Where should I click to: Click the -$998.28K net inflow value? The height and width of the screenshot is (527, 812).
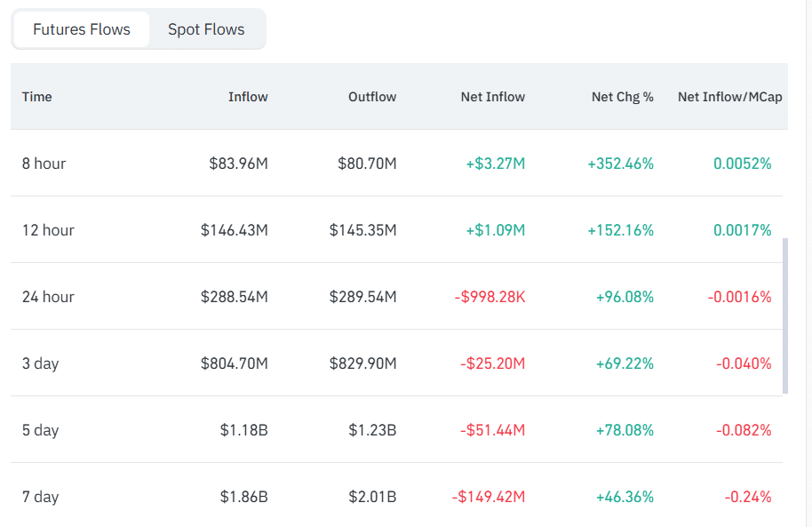tap(490, 297)
